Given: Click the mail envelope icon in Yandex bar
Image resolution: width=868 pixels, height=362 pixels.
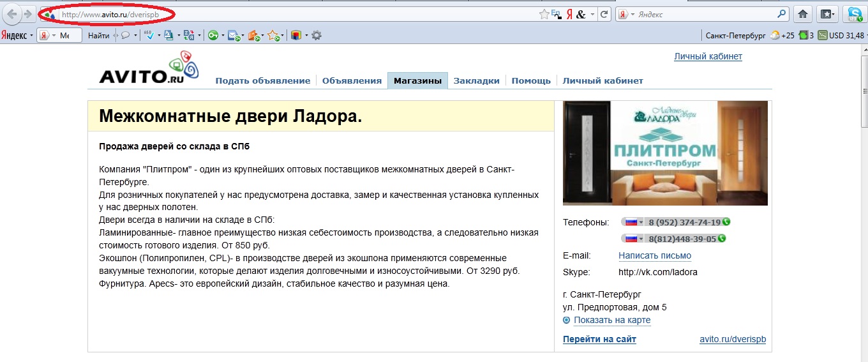Looking at the screenshot, I should (x=234, y=36).
